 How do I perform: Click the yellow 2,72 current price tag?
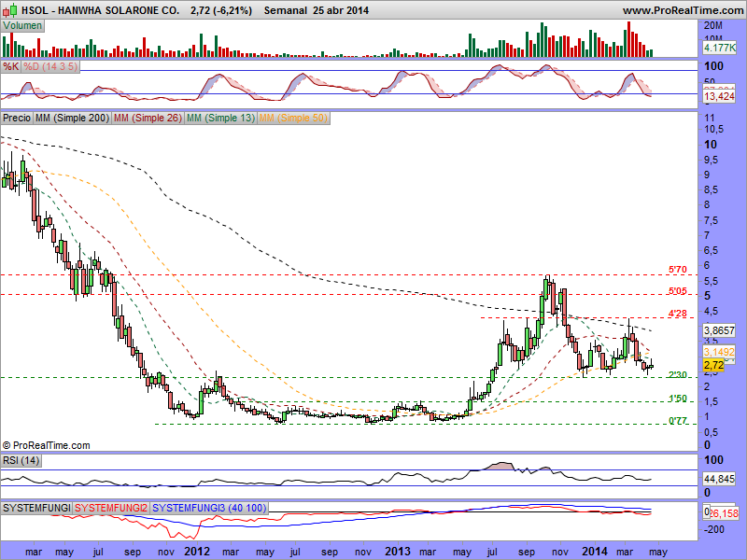713,365
